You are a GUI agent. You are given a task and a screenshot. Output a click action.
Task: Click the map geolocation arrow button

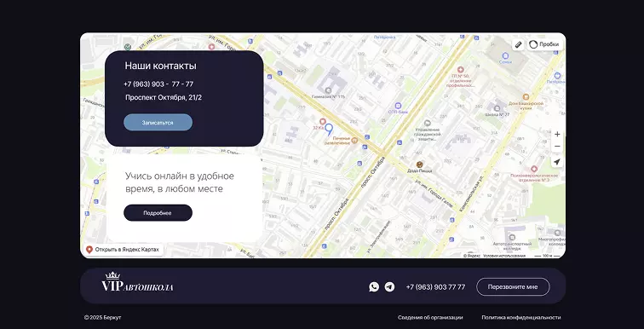click(x=557, y=162)
